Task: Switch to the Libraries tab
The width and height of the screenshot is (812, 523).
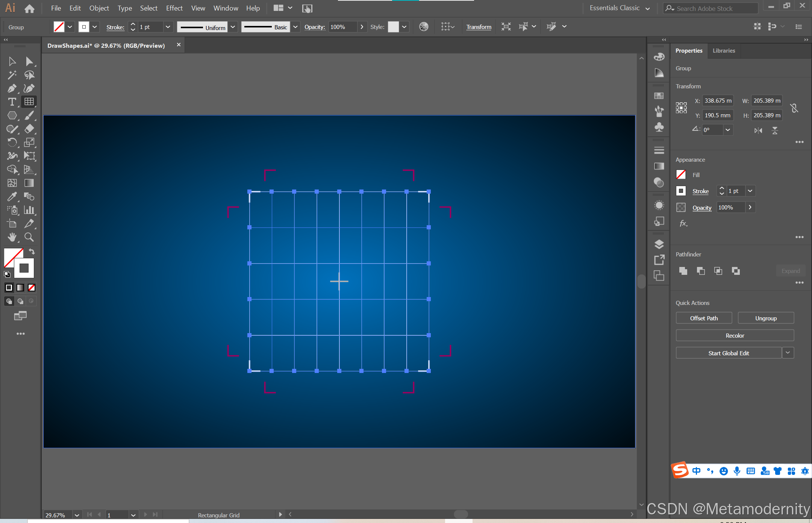Action: coord(724,51)
